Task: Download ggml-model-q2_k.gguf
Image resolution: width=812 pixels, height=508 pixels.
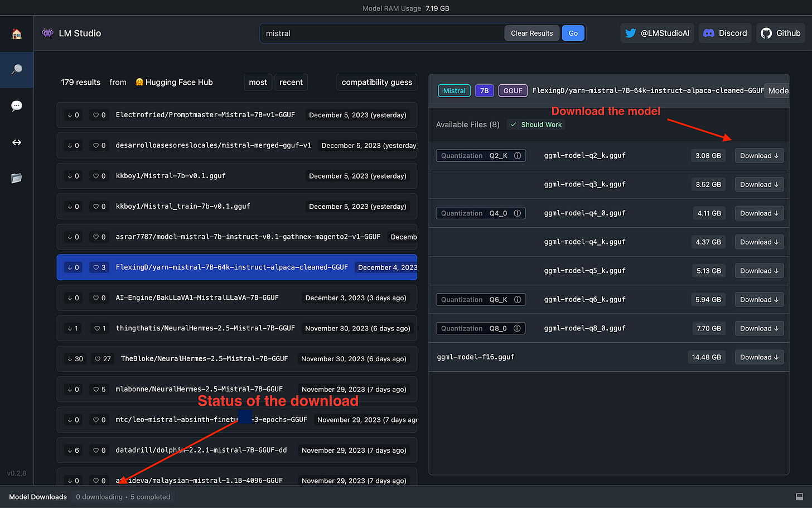Action: [759, 156]
